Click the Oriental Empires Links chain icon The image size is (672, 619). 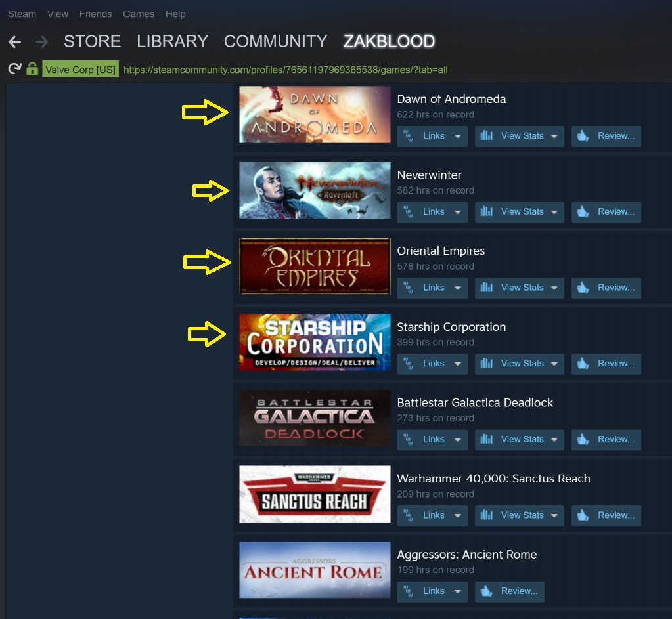tap(409, 288)
